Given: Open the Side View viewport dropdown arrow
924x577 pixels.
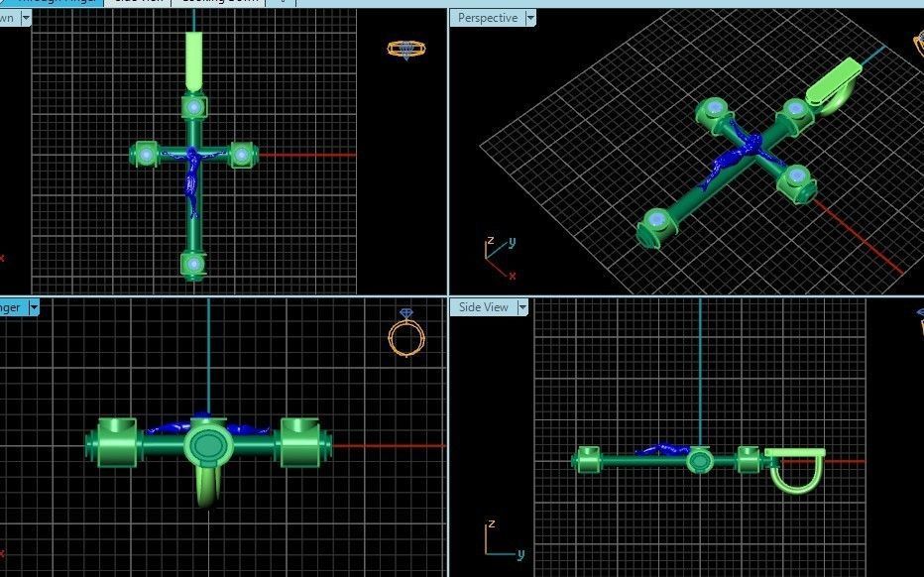Looking at the screenshot, I should click(522, 307).
